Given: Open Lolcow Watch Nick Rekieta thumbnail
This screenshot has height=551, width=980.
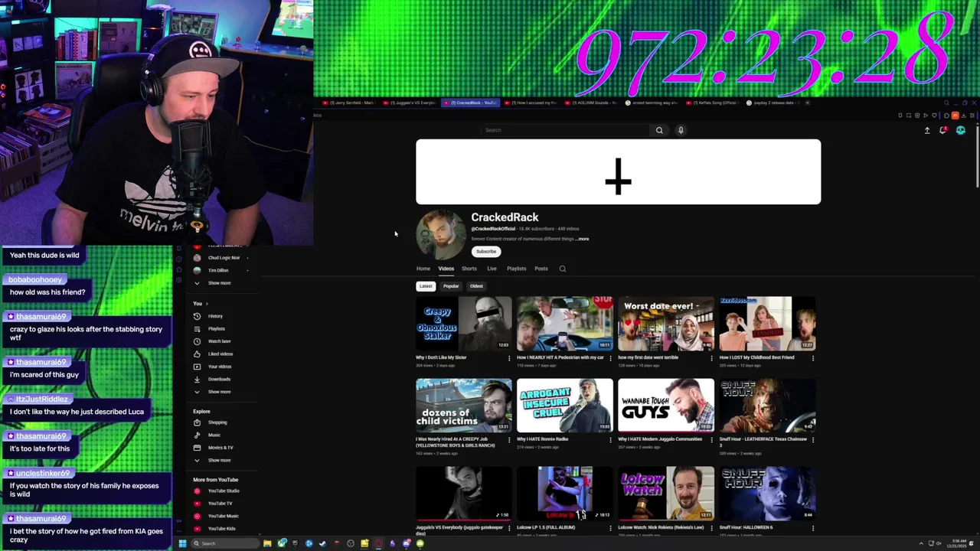Looking at the screenshot, I should pyautogui.click(x=666, y=494).
